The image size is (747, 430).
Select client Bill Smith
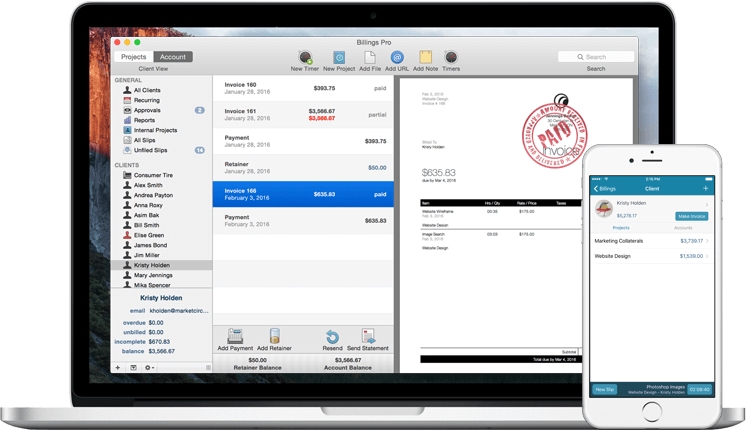pyautogui.click(x=146, y=225)
